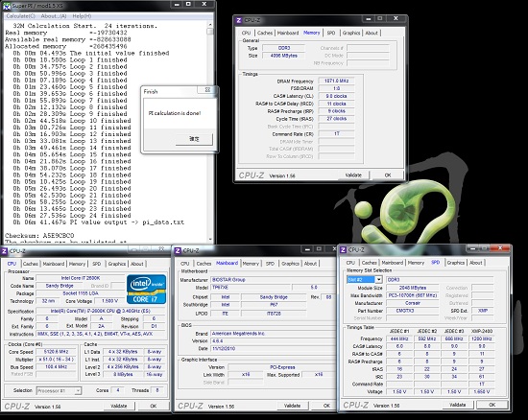Open Graphics tab in Mainboard window
Viewport: 528px width, 420px height.
point(290,264)
